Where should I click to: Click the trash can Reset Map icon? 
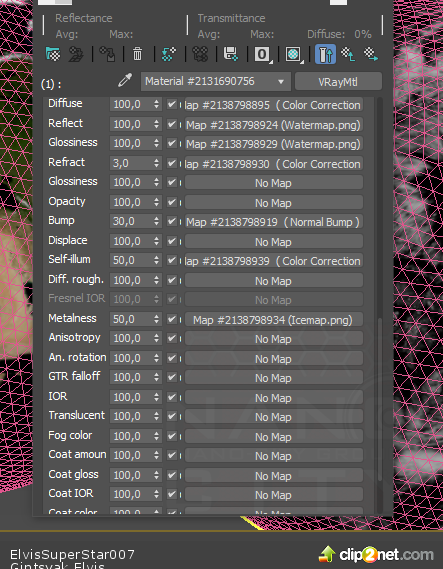pos(138,54)
